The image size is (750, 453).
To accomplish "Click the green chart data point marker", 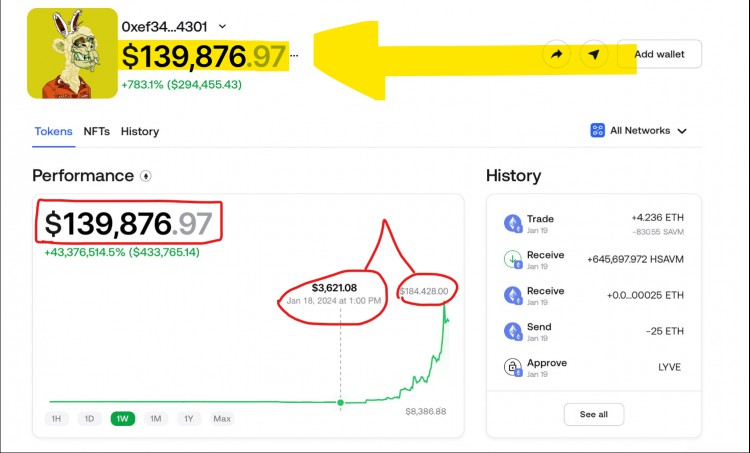I will pyautogui.click(x=341, y=402).
